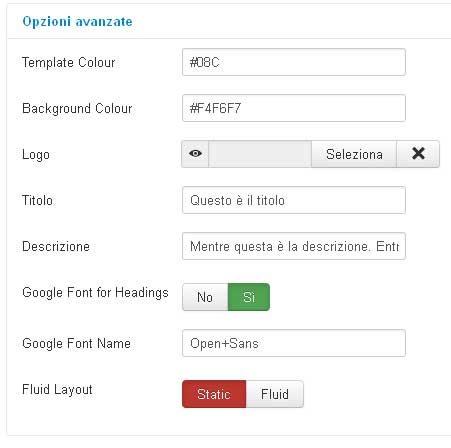Choose the Fluid layout option
451x448 pixels.
click(275, 394)
